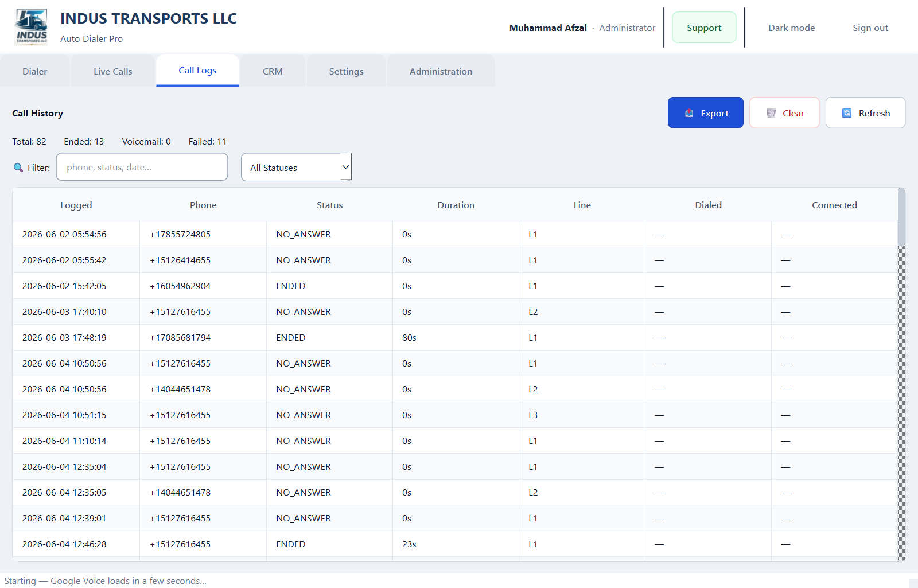Click the Line column header
This screenshot has height=588, width=918.
(582, 205)
